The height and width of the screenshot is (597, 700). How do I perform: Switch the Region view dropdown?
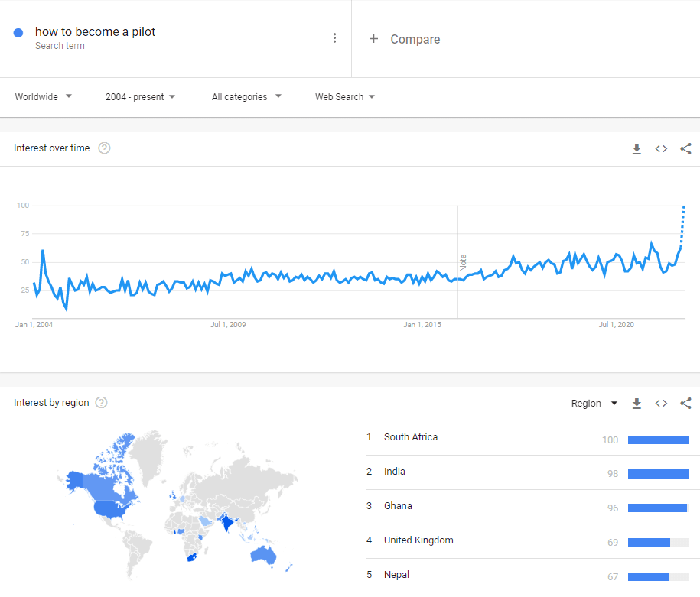click(594, 403)
